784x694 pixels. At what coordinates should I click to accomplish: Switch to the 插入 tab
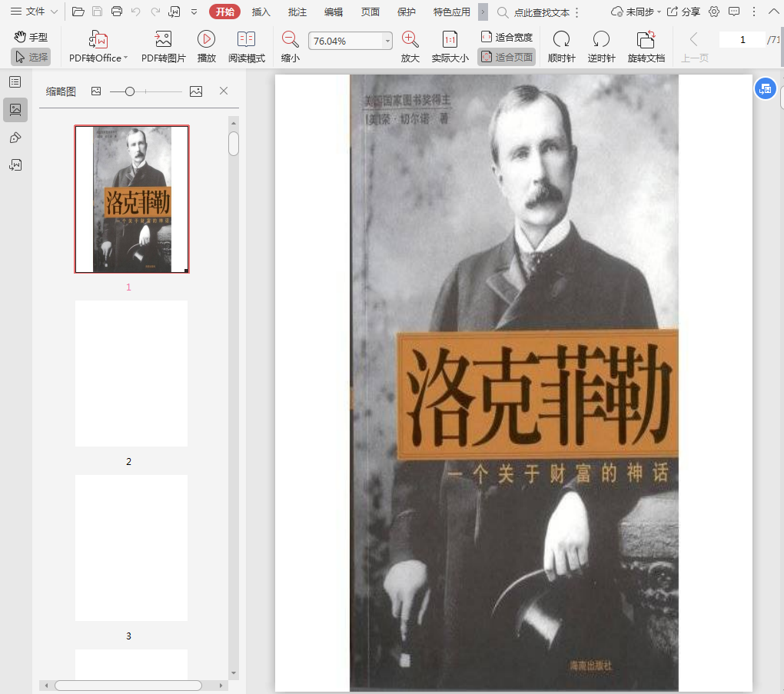pyautogui.click(x=261, y=12)
